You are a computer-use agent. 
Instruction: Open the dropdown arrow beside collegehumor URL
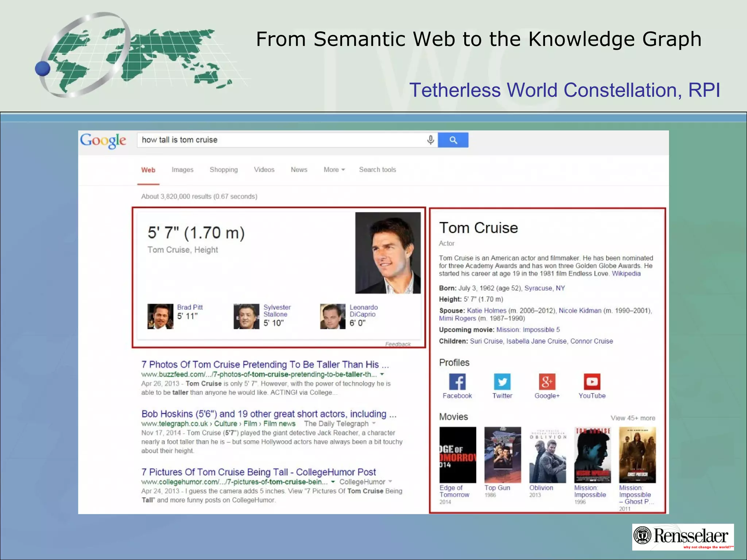click(x=333, y=482)
